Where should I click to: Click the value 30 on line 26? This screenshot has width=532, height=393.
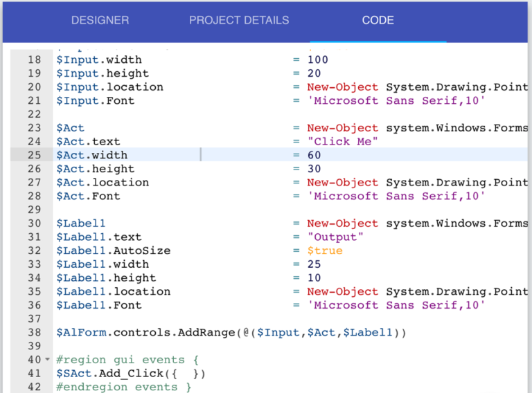314,169
